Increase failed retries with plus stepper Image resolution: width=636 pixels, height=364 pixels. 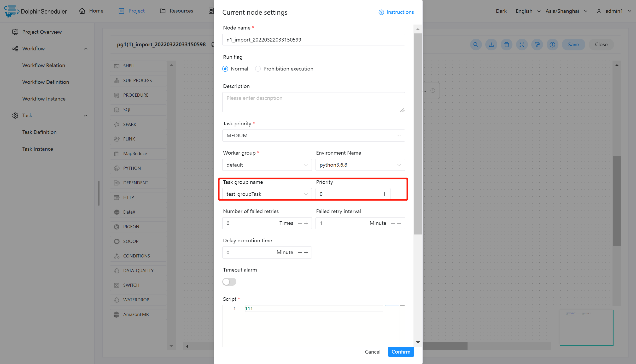306,223
